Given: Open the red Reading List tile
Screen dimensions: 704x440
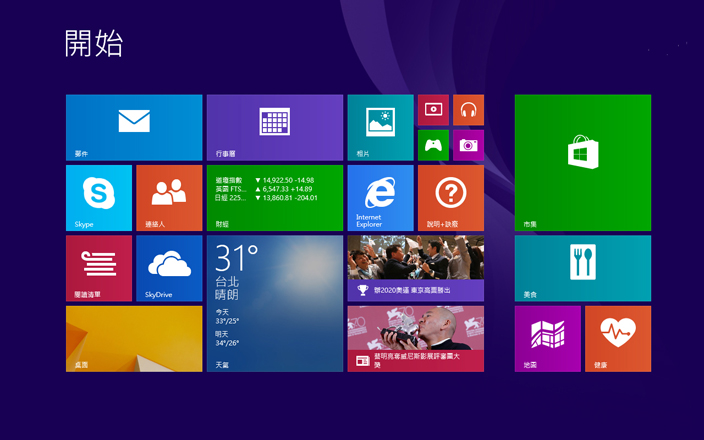Looking at the screenshot, I should coord(99,268).
